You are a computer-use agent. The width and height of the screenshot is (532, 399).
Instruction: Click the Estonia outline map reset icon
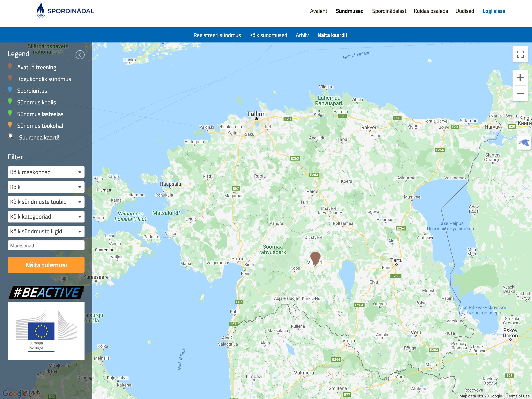pos(524,143)
